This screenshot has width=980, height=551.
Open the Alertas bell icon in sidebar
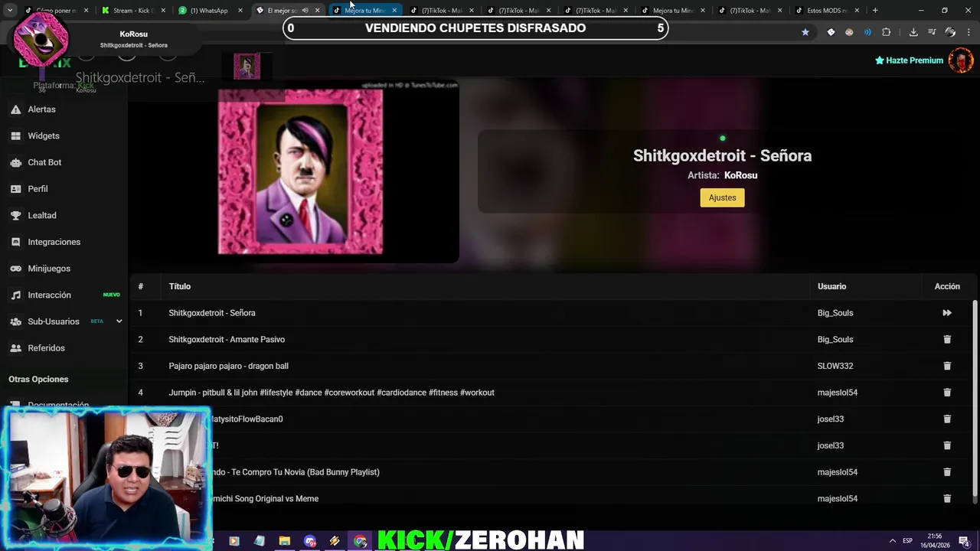[15, 109]
